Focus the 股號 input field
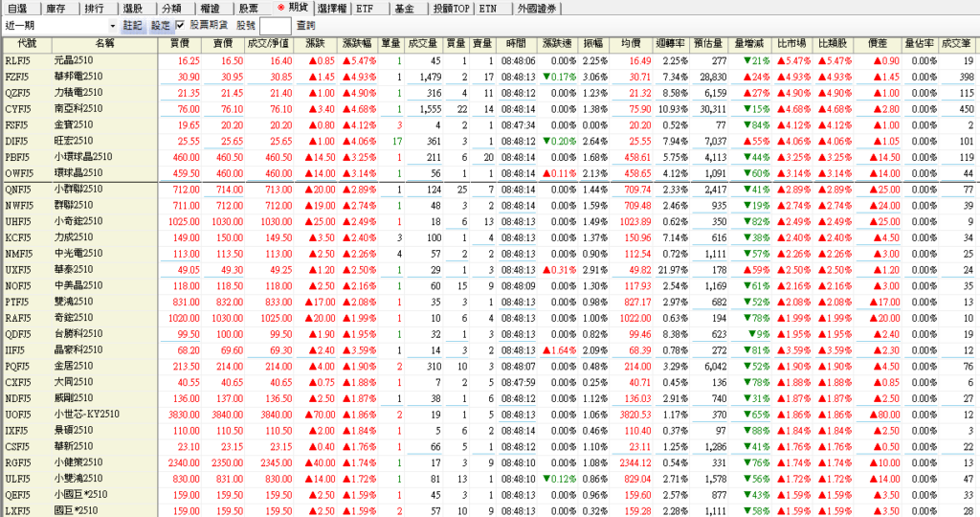 [x=274, y=25]
